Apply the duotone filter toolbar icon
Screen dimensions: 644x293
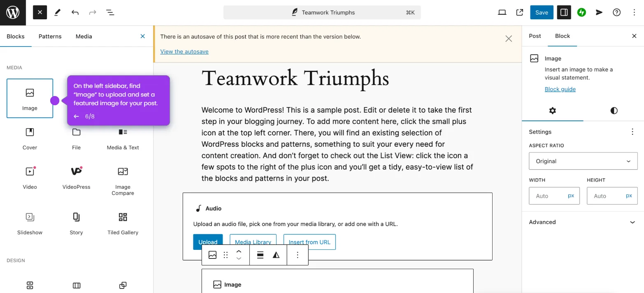point(276,255)
